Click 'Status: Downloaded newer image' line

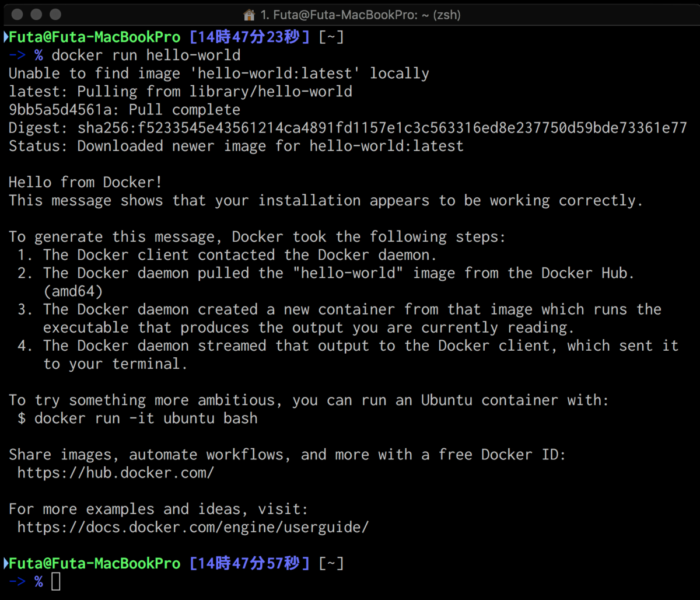236,146
